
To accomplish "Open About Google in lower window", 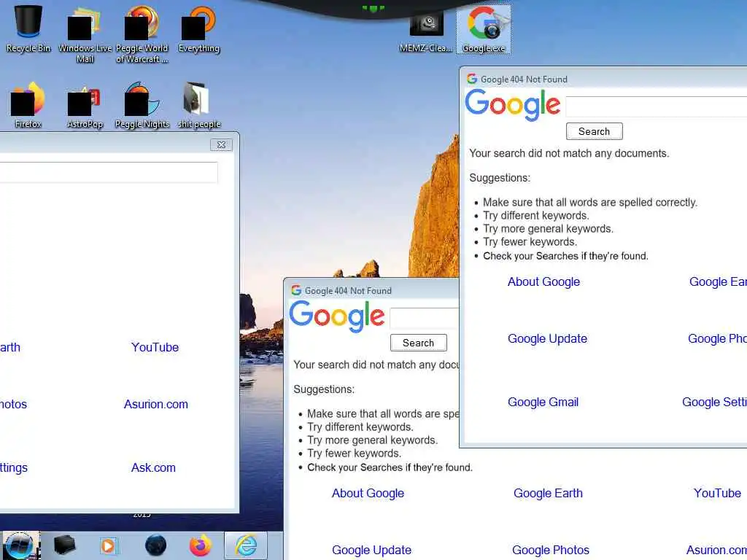I will (368, 494).
